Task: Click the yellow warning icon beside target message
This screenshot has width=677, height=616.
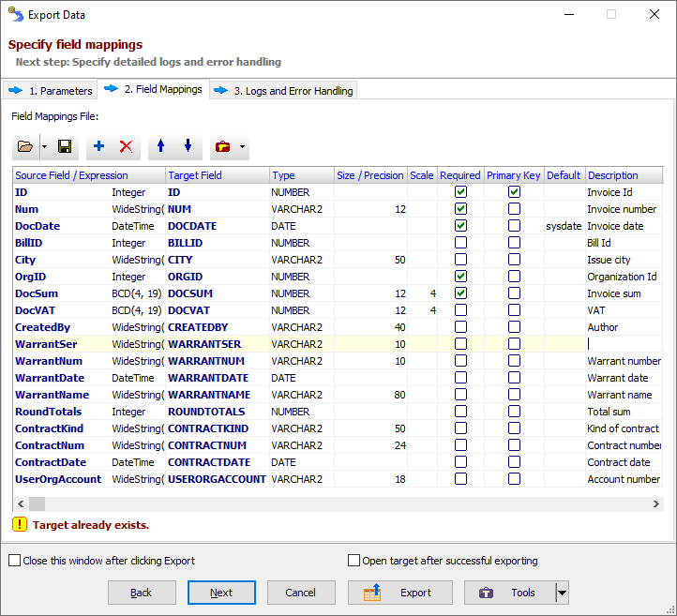Action: [19, 525]
